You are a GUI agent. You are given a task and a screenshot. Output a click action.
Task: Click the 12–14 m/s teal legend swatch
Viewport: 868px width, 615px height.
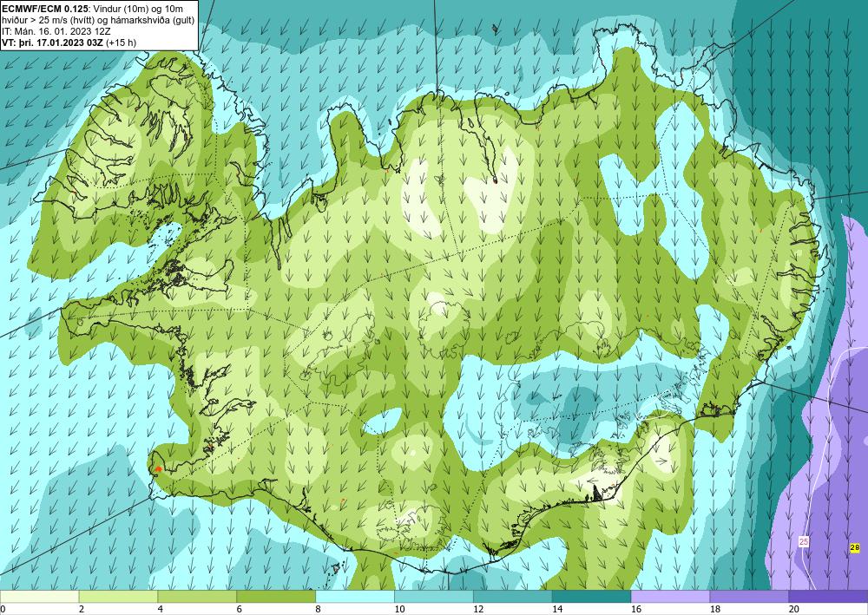click(513, 597)
